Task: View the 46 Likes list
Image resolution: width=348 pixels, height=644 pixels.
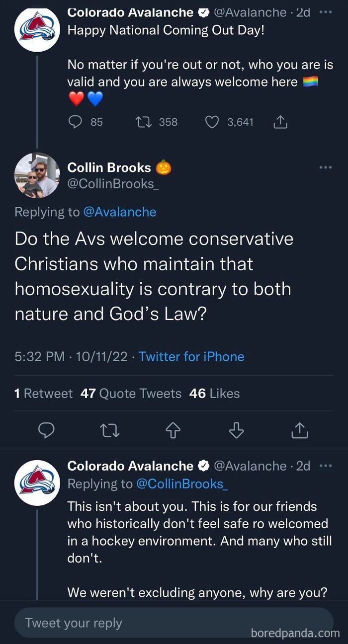Action: [214, 394]
